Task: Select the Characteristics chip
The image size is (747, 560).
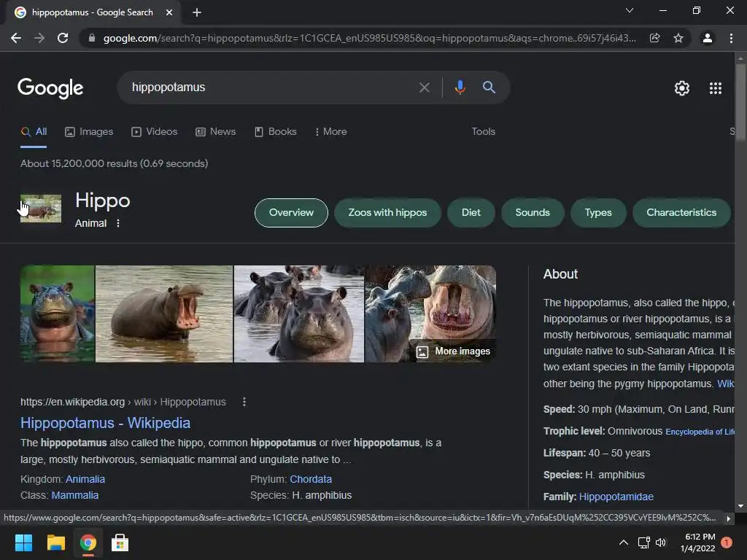Action: pos(681,213)
